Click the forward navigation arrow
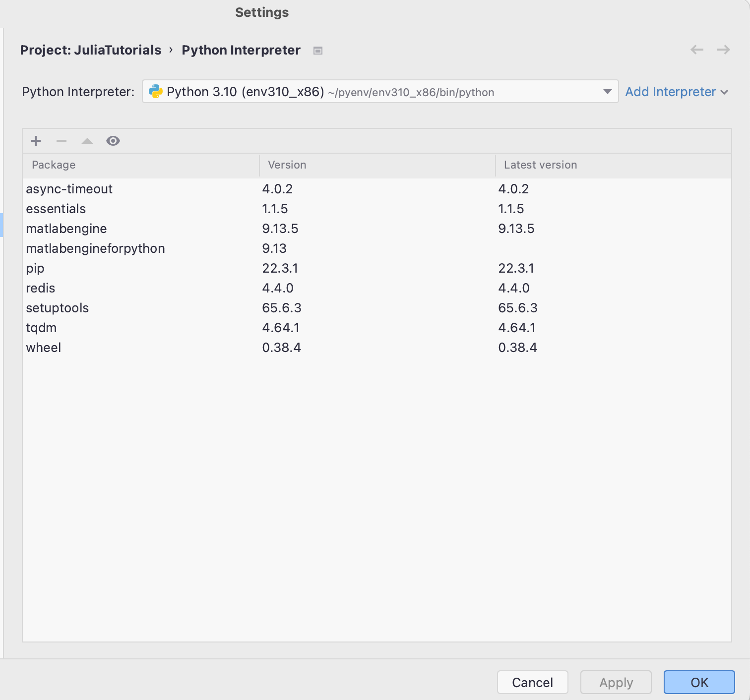 [723, 50]
